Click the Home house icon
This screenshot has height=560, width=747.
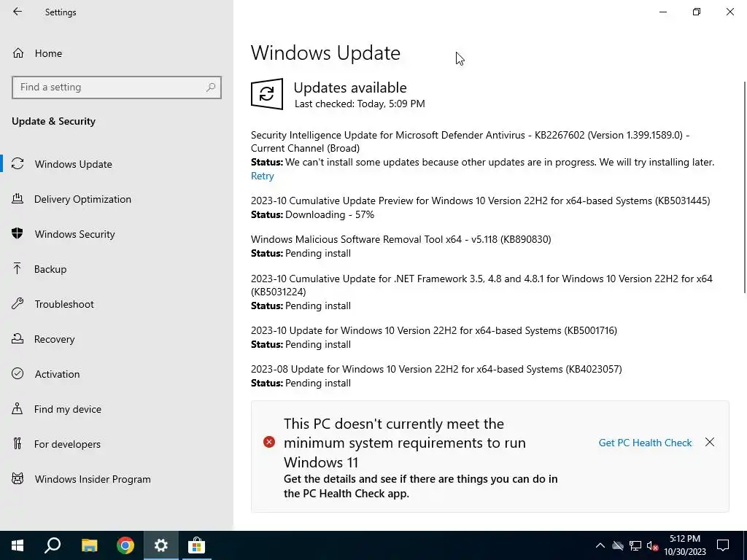tap(18, 52)
